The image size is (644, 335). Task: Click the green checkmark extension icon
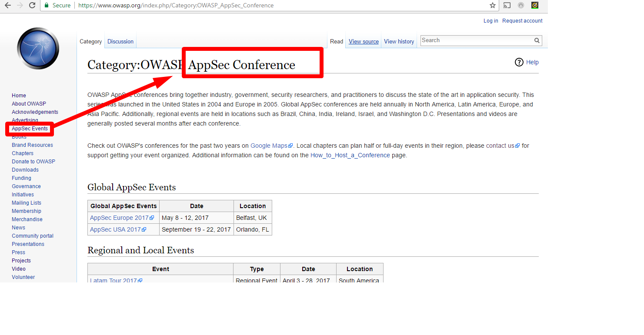(535, 5)
